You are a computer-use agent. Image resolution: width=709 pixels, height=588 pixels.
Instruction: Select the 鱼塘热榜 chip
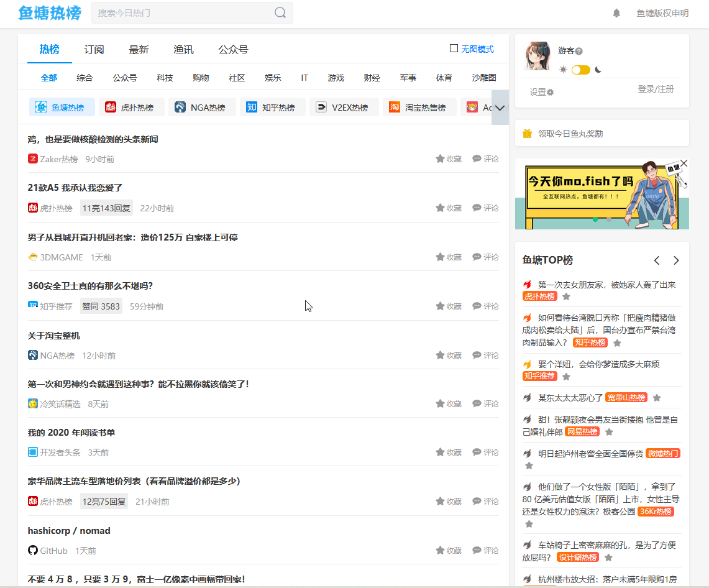point(62,107)
